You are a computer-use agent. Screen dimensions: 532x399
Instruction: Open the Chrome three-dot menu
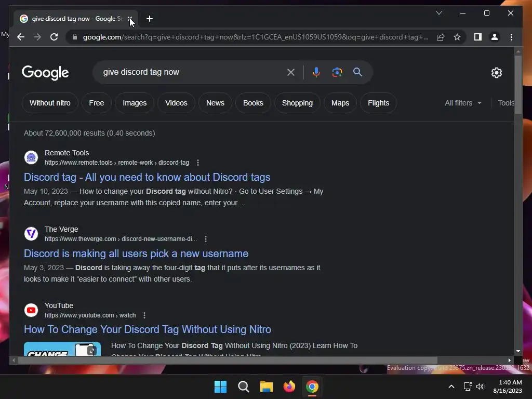[511, 37]
